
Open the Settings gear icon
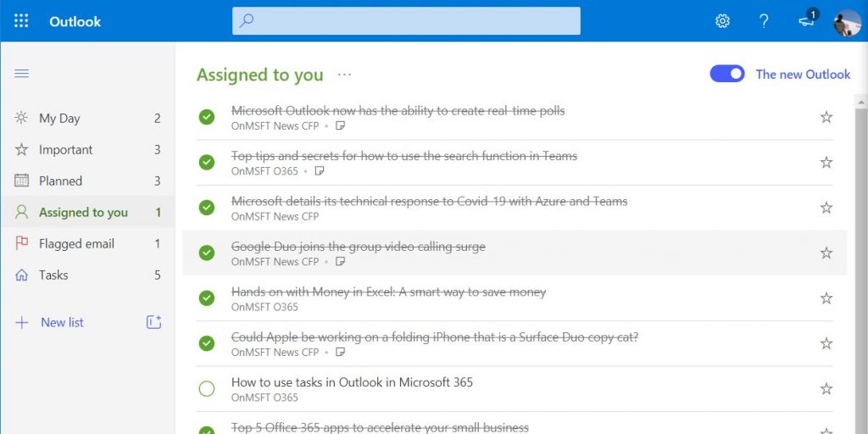click(722, 21)
